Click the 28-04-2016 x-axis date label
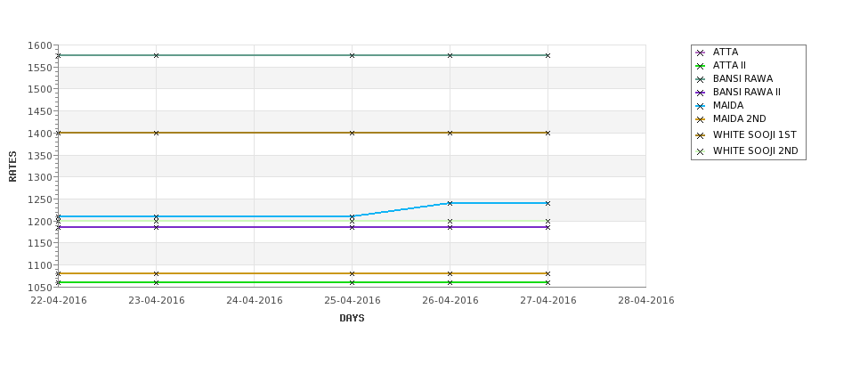Image resolution: width=868 pixels, height=382 pixels. click(x=646, y=300)
